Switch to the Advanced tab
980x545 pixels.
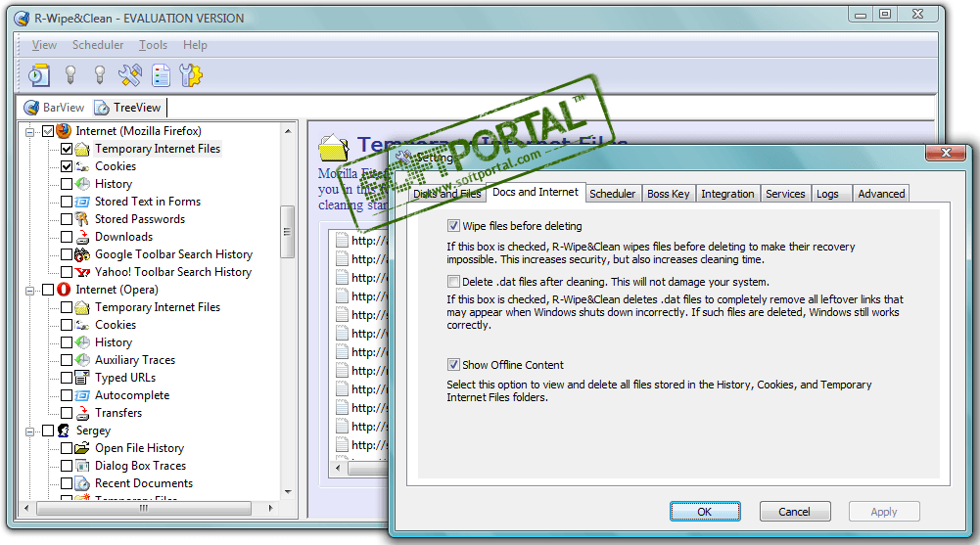point(881,194)
